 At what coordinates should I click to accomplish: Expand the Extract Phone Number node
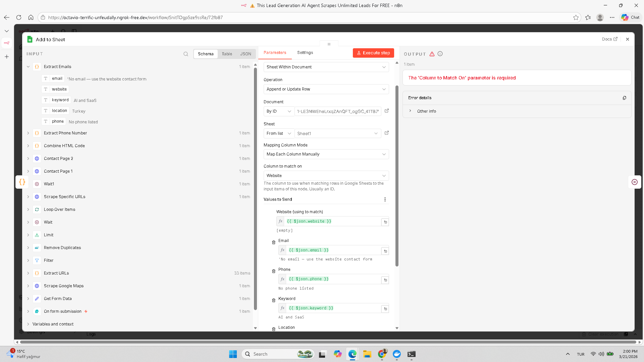pos(28,133)
